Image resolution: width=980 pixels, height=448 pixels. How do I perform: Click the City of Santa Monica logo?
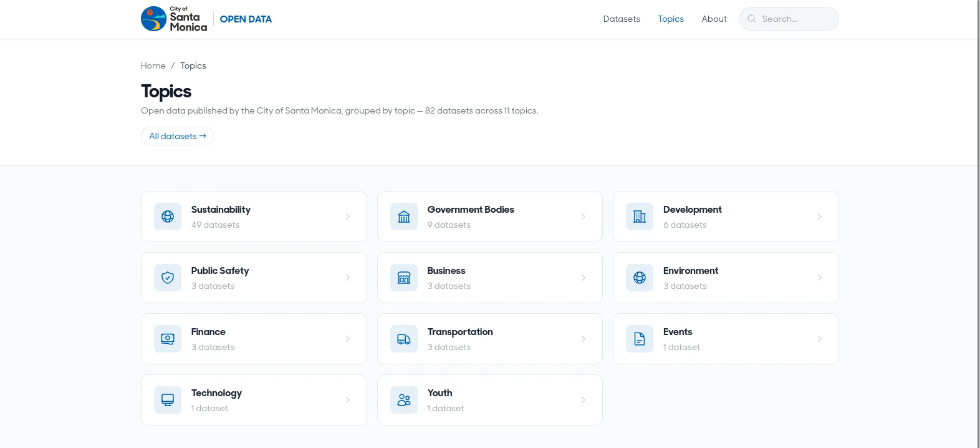174,19
